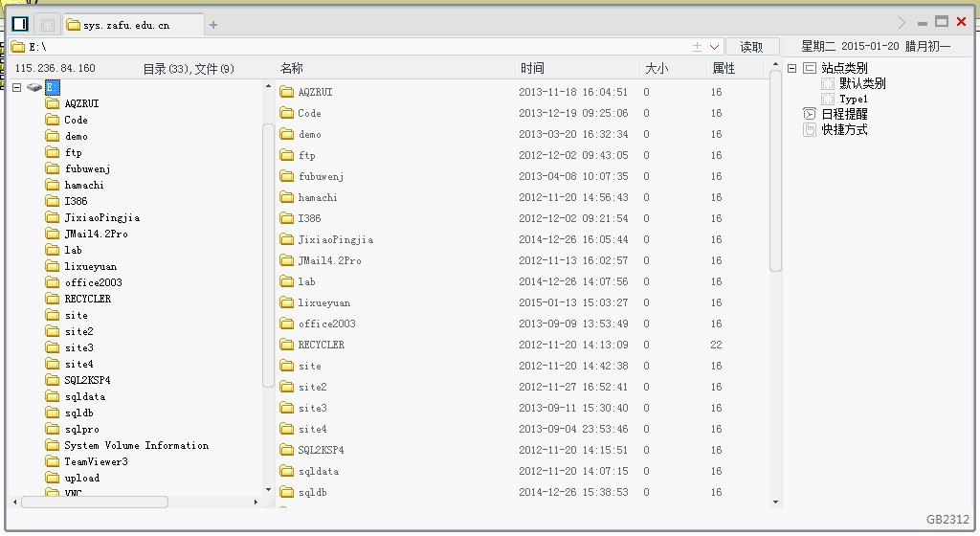Click site2 folder icon in file list
The height and width of the screenshot is (536, 980).
coord(287,387)
